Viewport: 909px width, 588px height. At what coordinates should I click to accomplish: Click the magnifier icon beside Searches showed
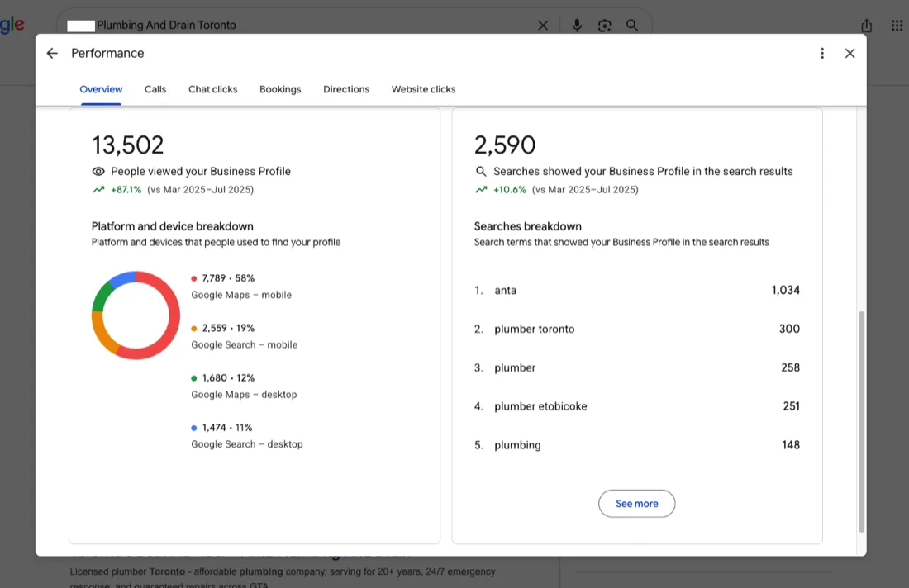[x=481, y=172]
